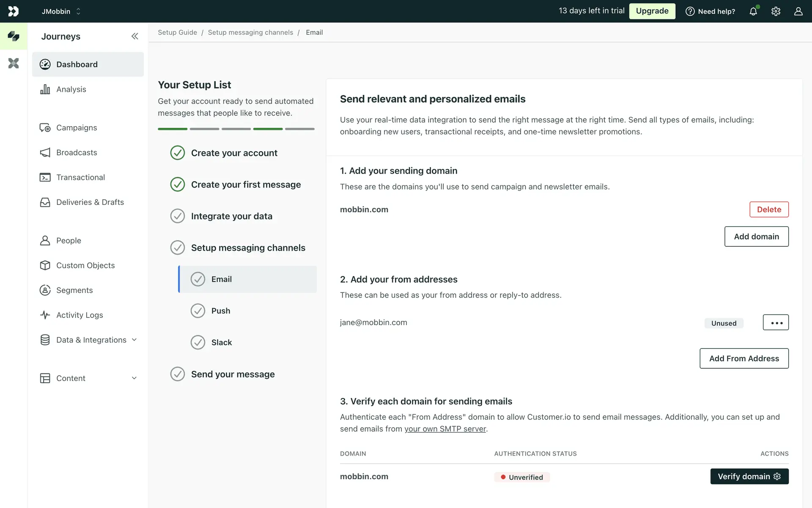Toggle the Push channel check circle
Screen dimensions: 812x508
pyautogui.click(x=198, y=311)
